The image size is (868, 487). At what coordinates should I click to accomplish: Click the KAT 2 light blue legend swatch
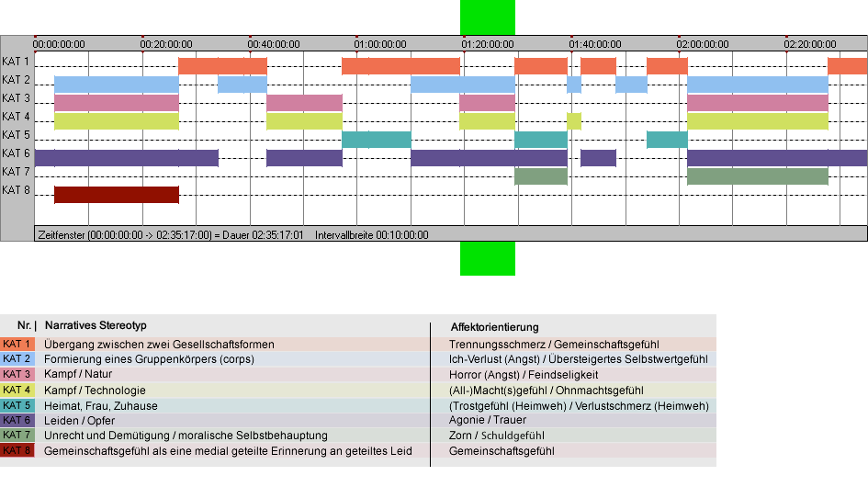[17, 359]
